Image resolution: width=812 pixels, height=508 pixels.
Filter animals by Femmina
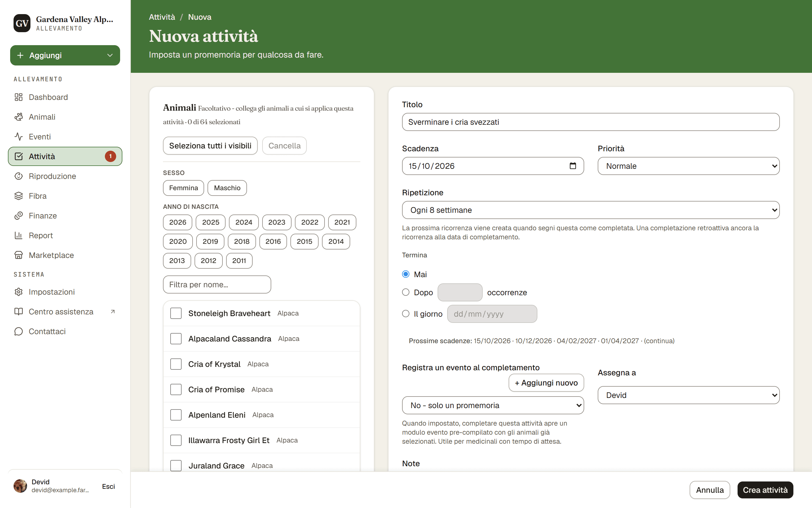[184, 188]
